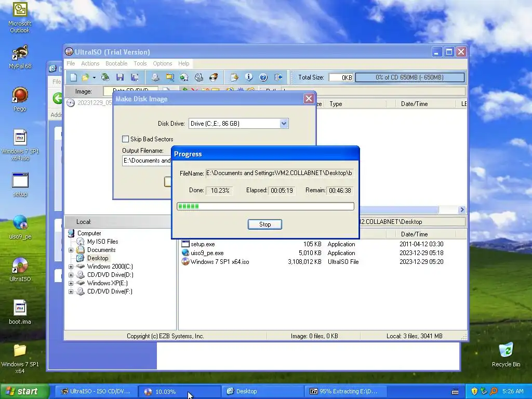Select Computer in the Local tree
Image resolution: width=532 pixels, height=399 pixels.
[x=89, y=233]
